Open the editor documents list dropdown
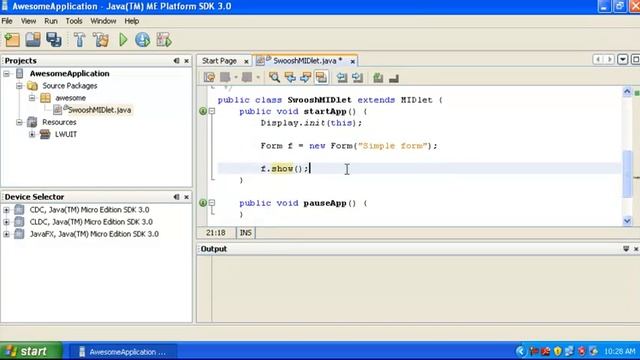 tap(622, 60)
